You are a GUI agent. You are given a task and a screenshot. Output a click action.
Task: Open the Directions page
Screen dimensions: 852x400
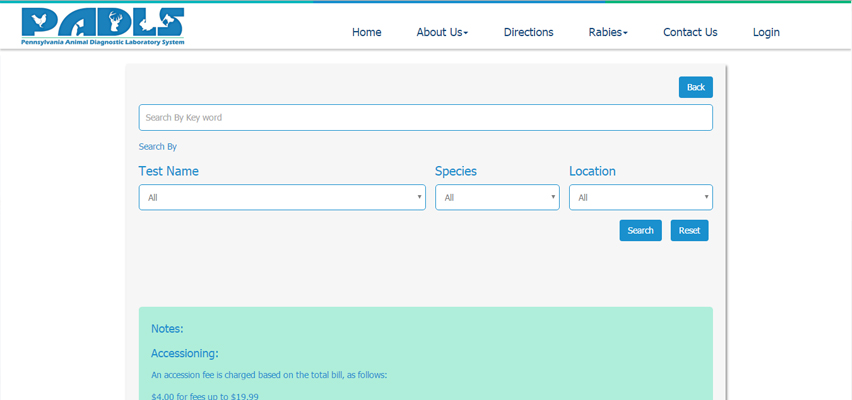(x=528, y=32)
